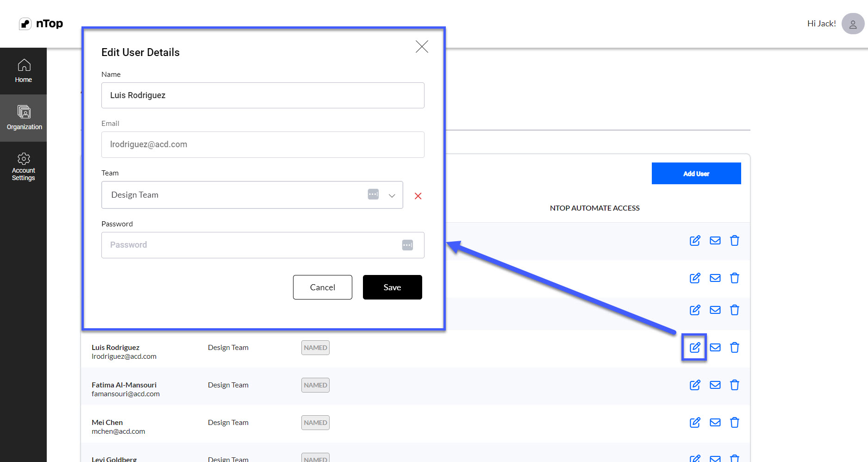Click the Email input field
Image resolution: width=868 pixels, height=462 pixels.
pos(263,144)
